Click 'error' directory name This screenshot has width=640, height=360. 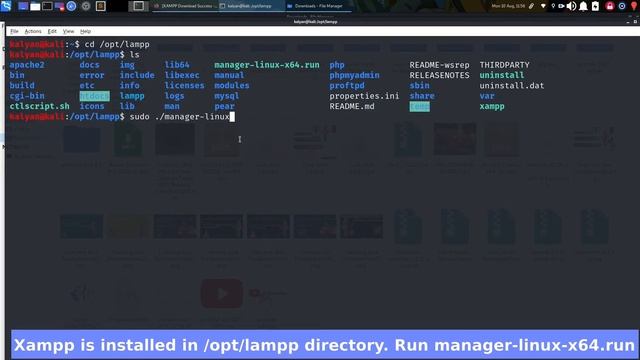pyautogui.click(x=92, y=75)
